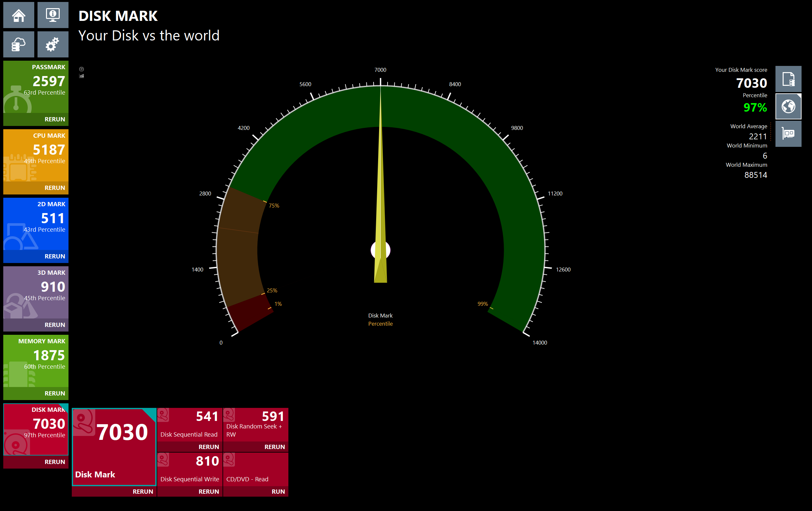812x511 pixels.
Task: Open the System Information monitor icon
Action: coord(53,15)
